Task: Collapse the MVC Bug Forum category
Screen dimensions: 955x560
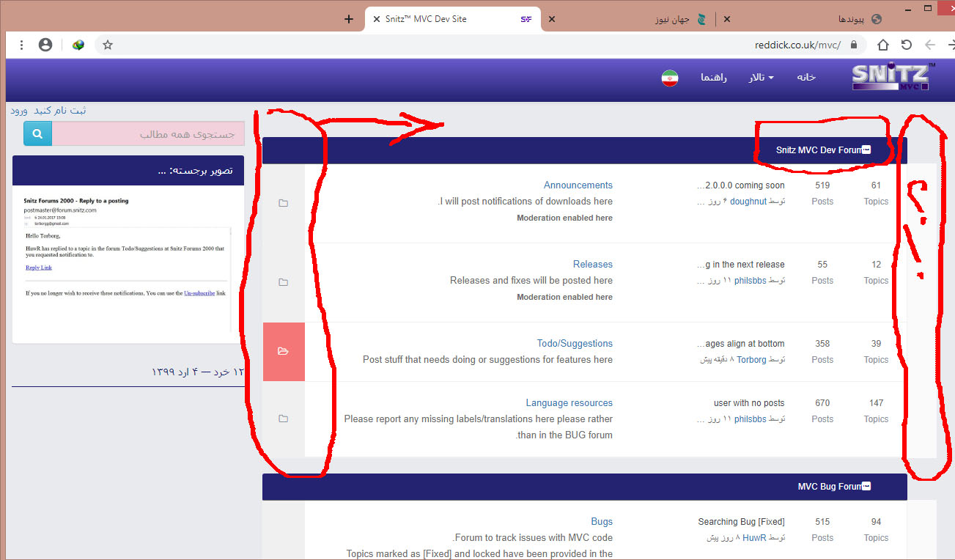Action: [866, 486]
